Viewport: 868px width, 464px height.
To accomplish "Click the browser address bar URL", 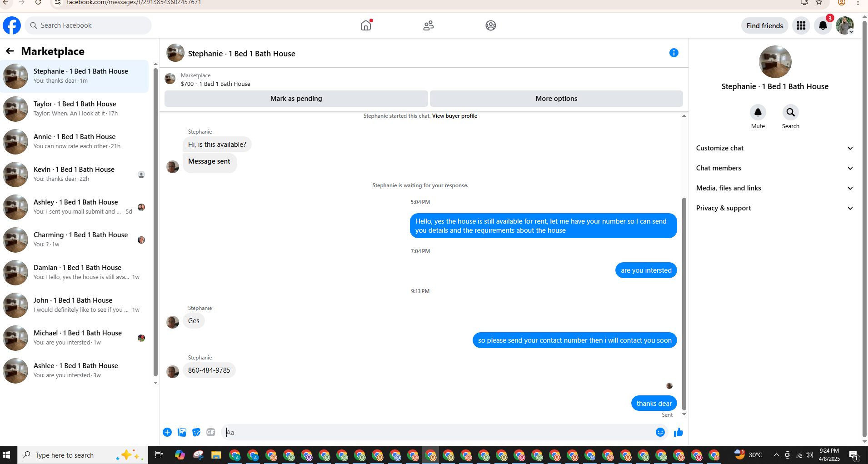I will click(x=134, y=3).
